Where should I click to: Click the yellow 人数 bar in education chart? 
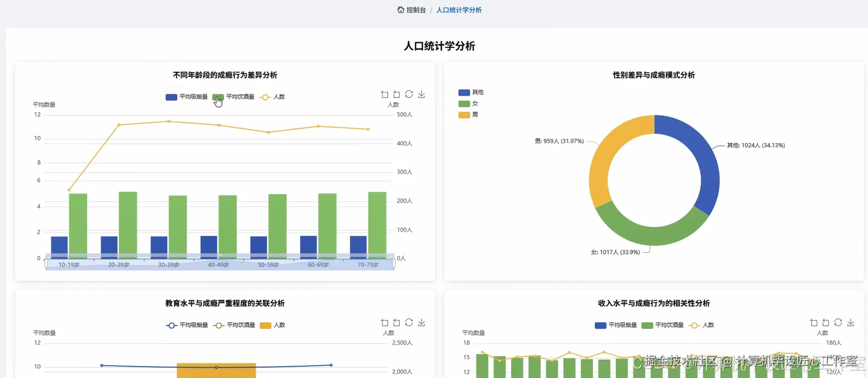(217, 371)
